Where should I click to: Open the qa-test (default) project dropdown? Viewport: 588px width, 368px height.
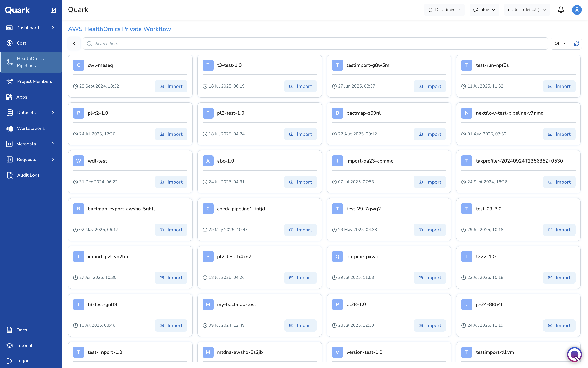[x=527, y=10]
